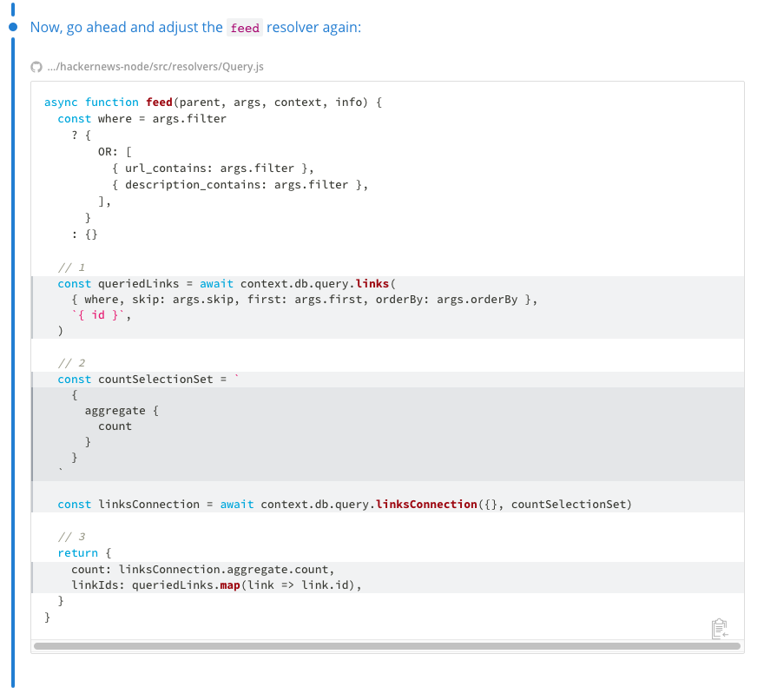Click the clipboard arrow at the code block corner
This screenshot has width=764, height=700.
720,629
